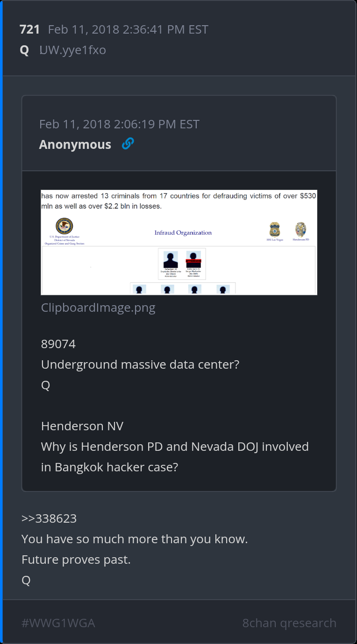Click the chain link icon beside Anonymous
357x644 pixels.
pos(128,144)
